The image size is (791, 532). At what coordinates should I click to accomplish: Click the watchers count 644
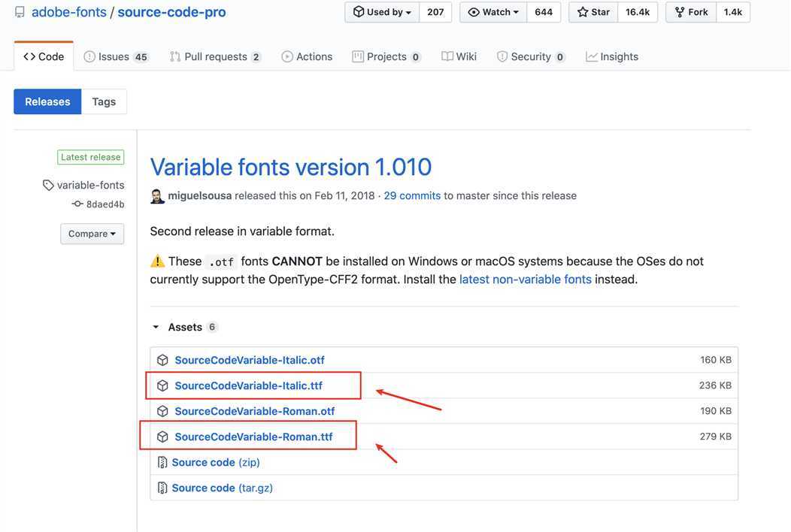point(544,12)
